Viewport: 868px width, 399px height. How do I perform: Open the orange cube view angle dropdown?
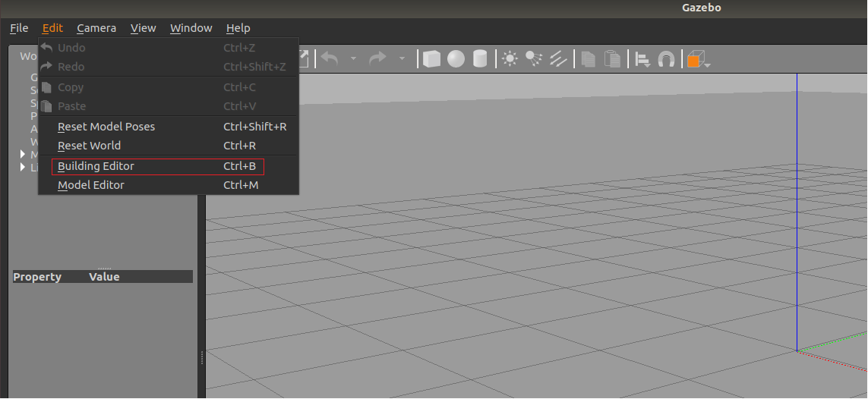[x=708, y=65]
